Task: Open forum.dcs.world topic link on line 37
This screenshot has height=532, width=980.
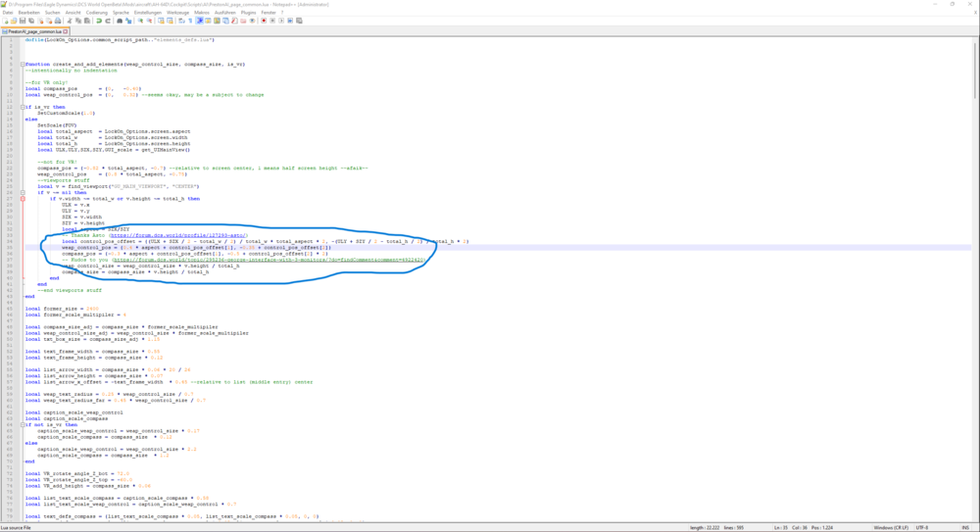Action: click(x=269, y=260)
